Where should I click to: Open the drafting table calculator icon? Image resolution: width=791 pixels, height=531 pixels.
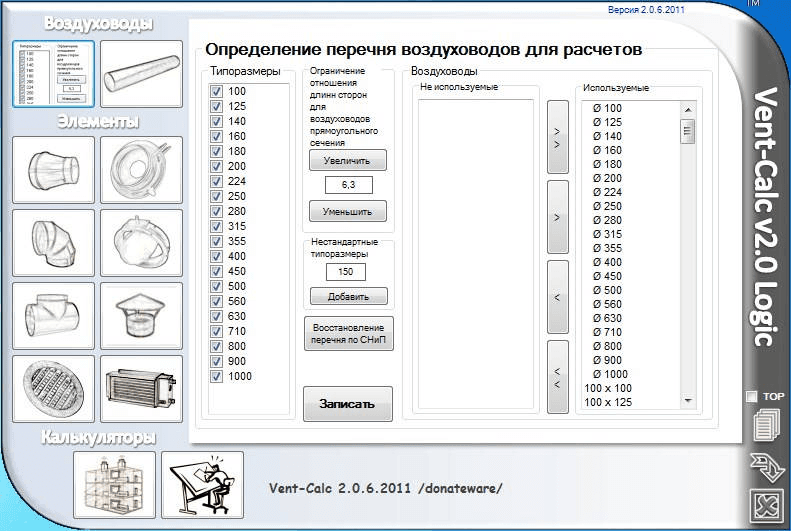(202, 485)
